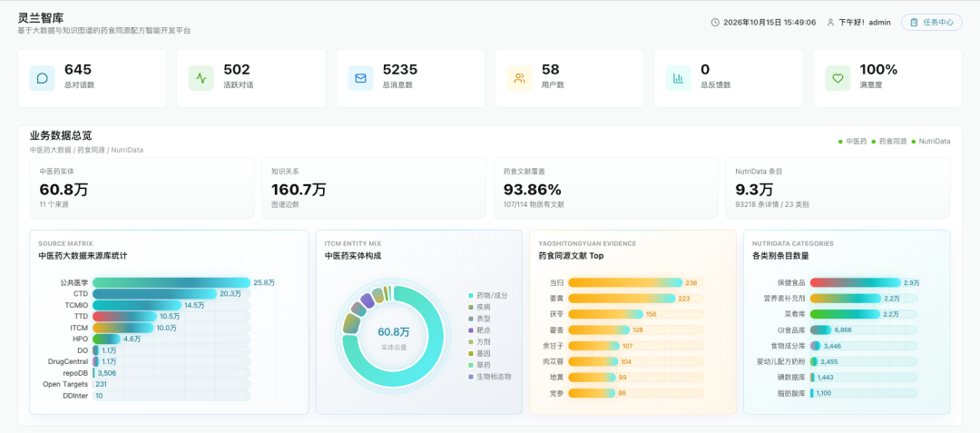The image size is (980, 433).
Task: Click the GI食品库 bar showing 6,866
Action: point(820,330)
